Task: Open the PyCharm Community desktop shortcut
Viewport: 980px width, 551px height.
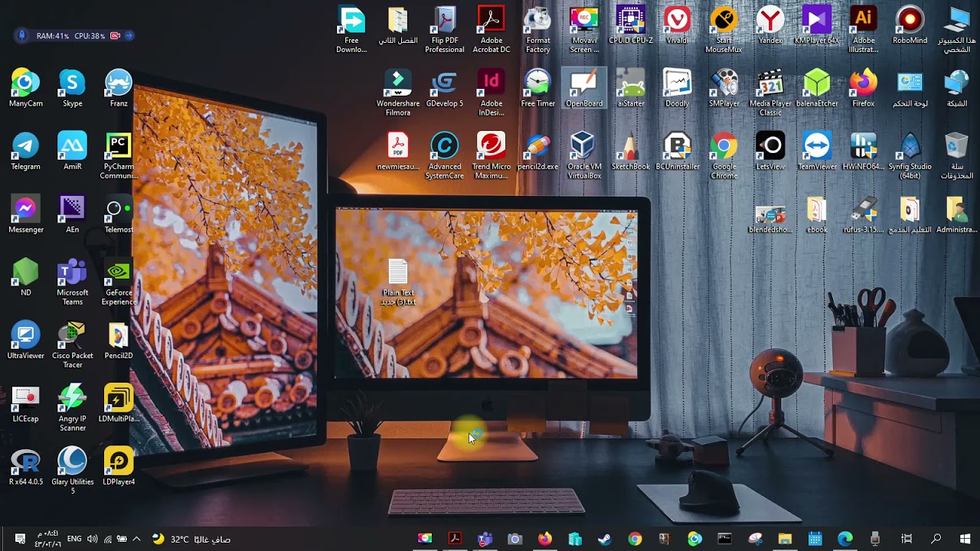Action: [x=119, y=155]
